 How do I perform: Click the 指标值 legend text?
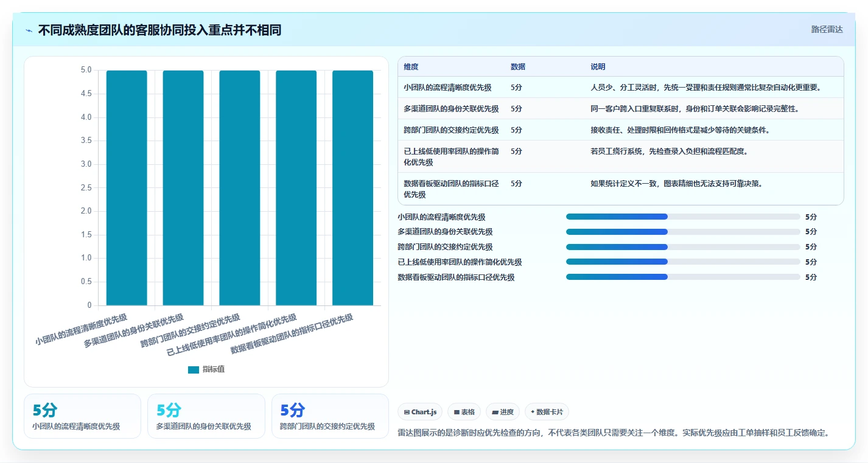click(214, 369)
